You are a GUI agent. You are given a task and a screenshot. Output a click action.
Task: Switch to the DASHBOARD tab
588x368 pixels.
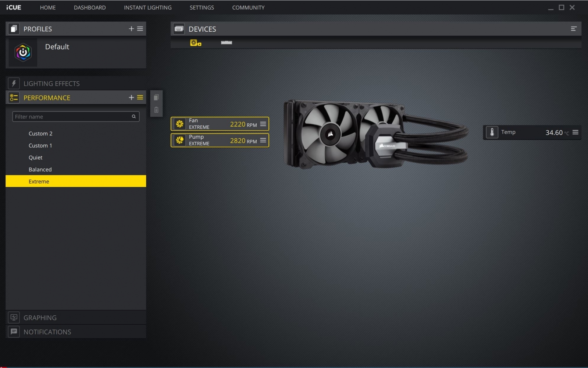pos(90,7)
